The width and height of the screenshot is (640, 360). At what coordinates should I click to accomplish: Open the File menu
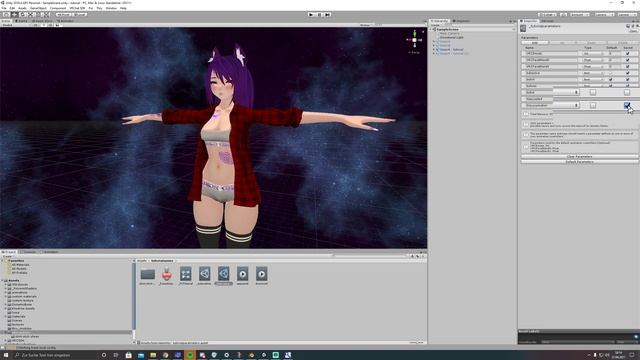pyautogui.click(x=4, y=8)
